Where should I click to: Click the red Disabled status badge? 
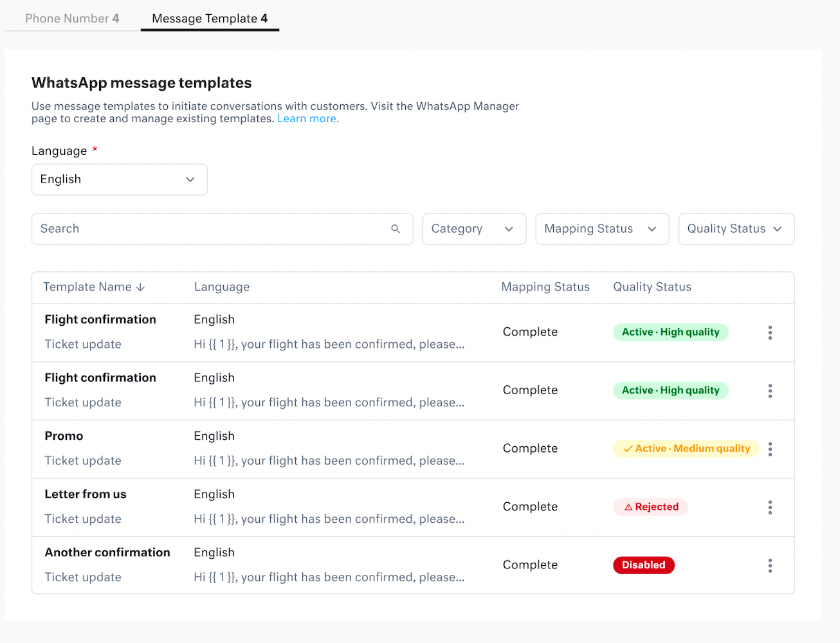tap(643, 565)
